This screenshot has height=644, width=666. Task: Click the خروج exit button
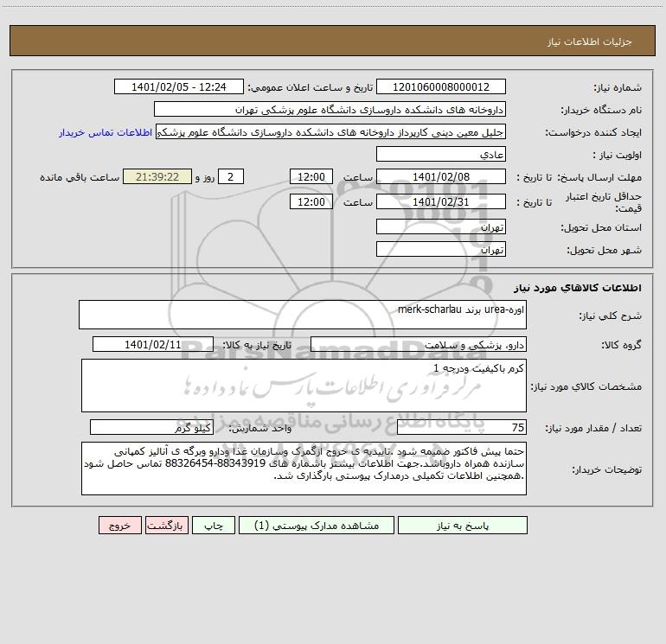119,525
